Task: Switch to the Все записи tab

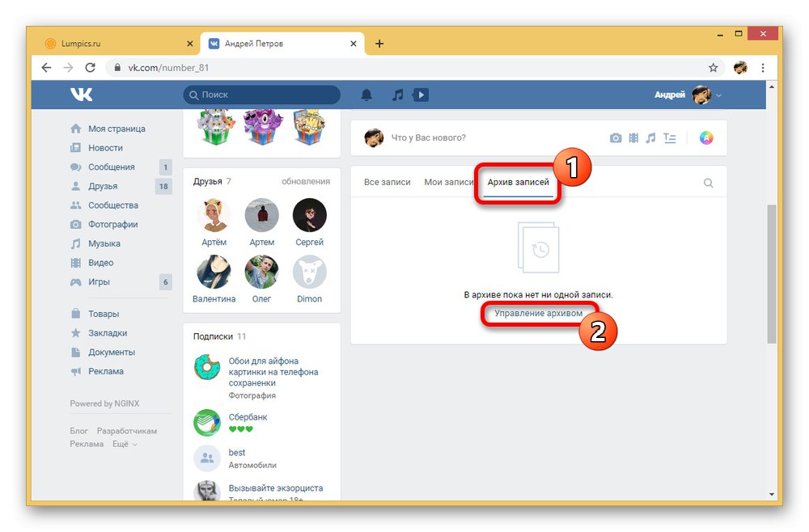Action: 387,182
